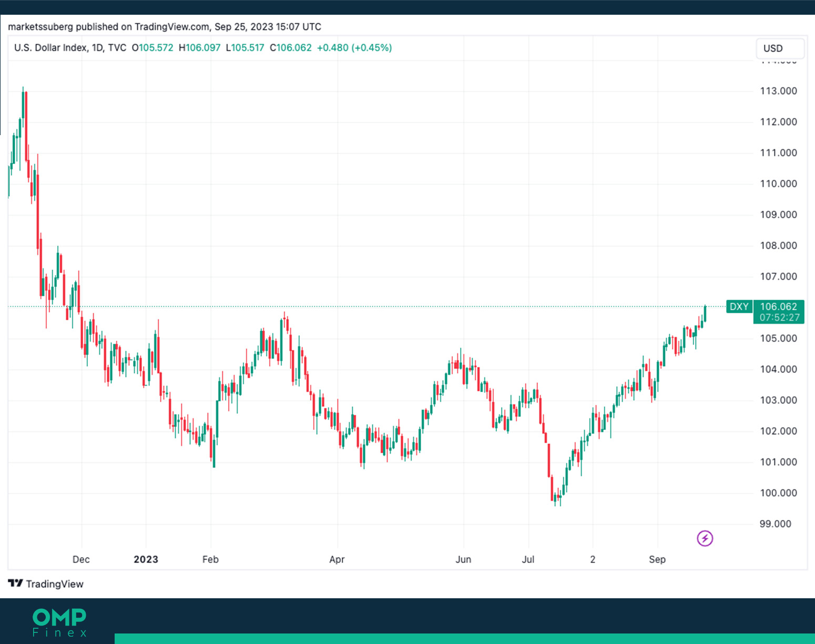Click the Apr label on time axis

tap(337, 559)
